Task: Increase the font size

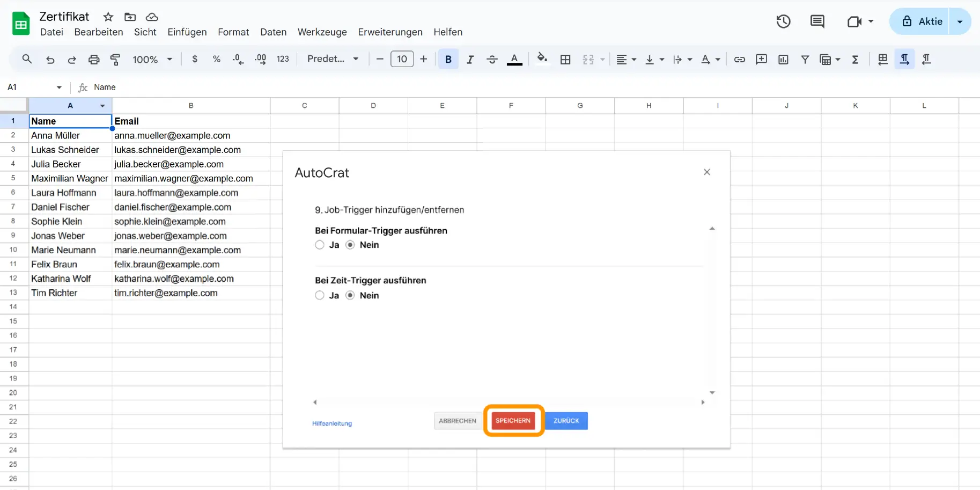Action: (424, 59)
